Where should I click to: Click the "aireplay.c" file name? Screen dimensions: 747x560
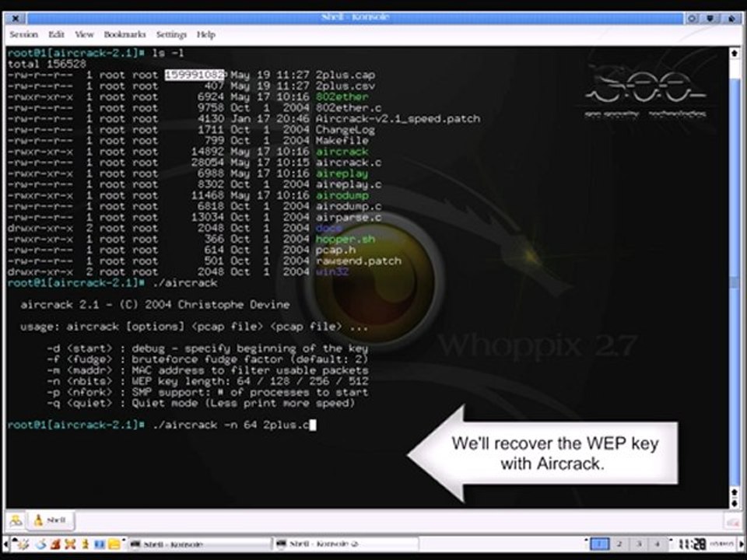coord(349,184)
